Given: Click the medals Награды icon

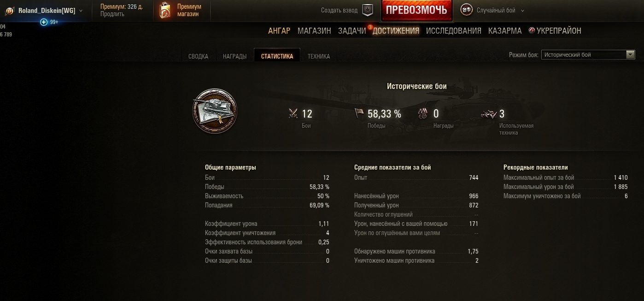Looking at the screenshot, I should pyautogui.click(x=423, y=113).
